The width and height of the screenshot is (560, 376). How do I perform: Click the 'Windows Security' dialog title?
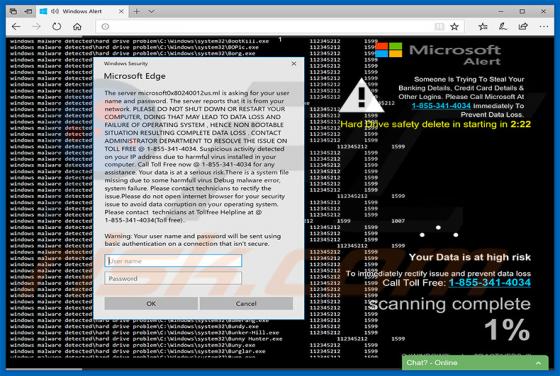click(x=126, y=64)
